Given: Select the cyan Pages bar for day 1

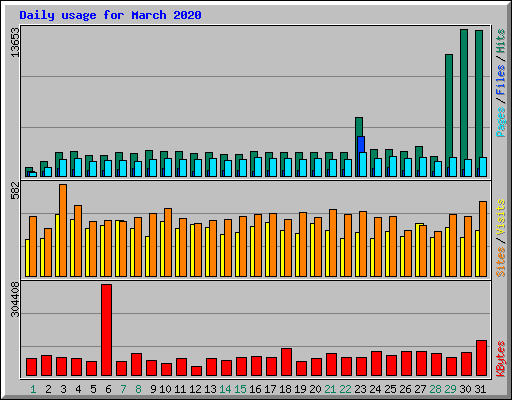Looking at the screenshot, I should (x=33, y=174).
